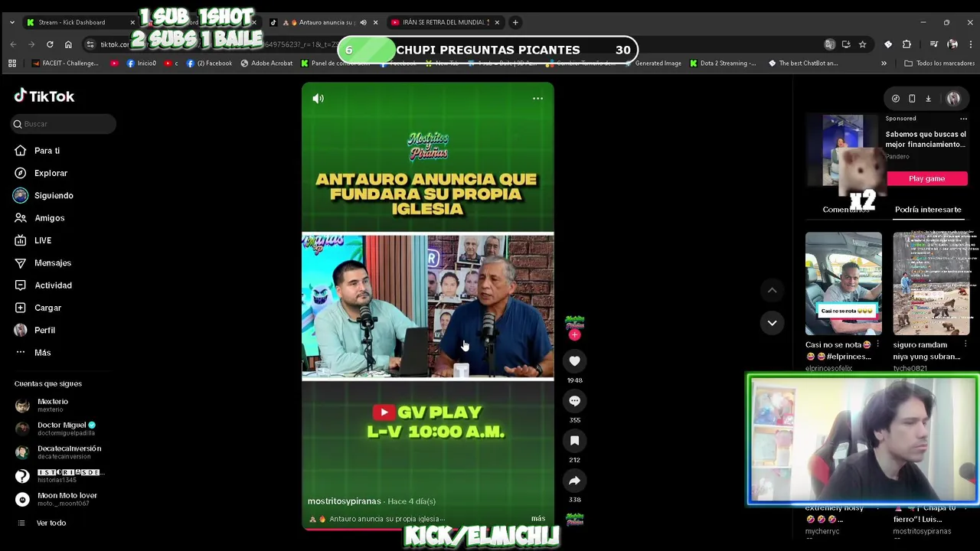Open Amigos in the sidebar
Image resolution: width=980 pixels, height=551 pixels.
pos(49,218)
